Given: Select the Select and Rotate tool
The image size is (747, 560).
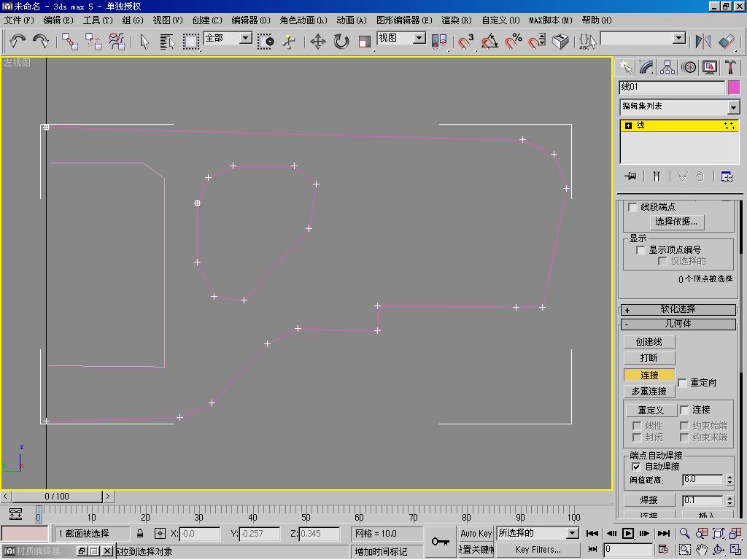Looking at the screenshot, I should [341, 42].
